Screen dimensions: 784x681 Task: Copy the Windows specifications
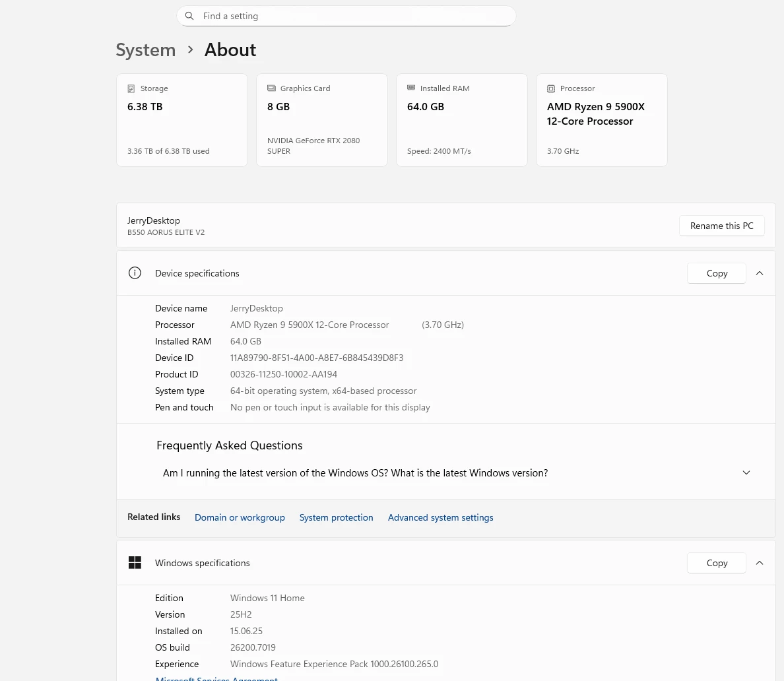click(717, 563)
